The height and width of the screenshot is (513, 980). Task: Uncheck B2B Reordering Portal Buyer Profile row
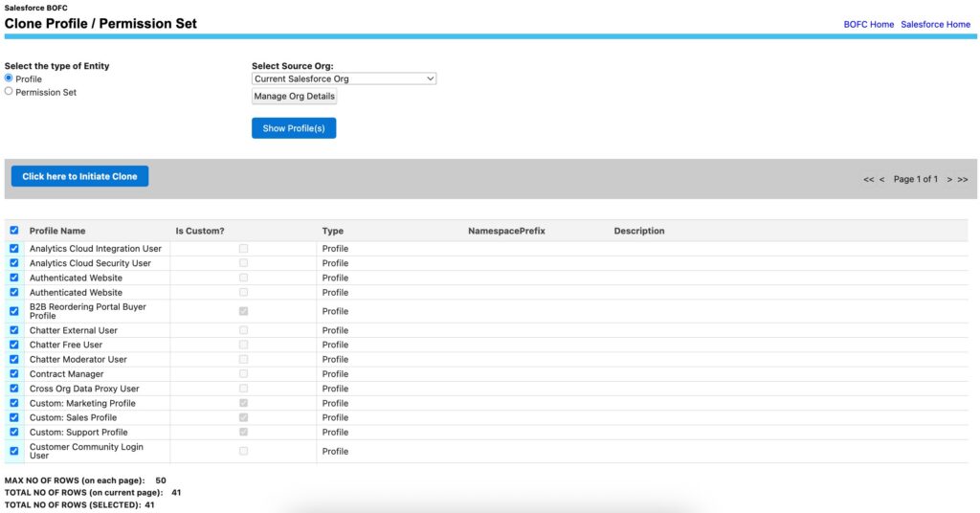pyautogui.click(x=14, y=311)
